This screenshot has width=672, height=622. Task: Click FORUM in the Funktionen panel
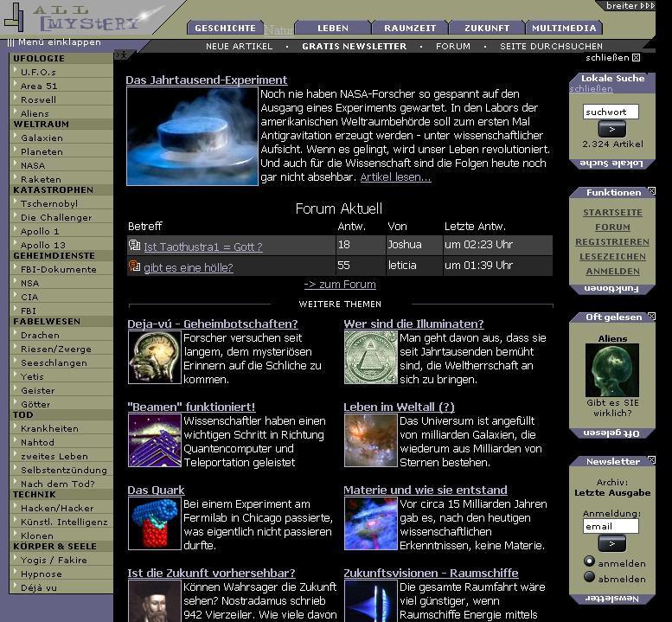(x=612, y=228)
